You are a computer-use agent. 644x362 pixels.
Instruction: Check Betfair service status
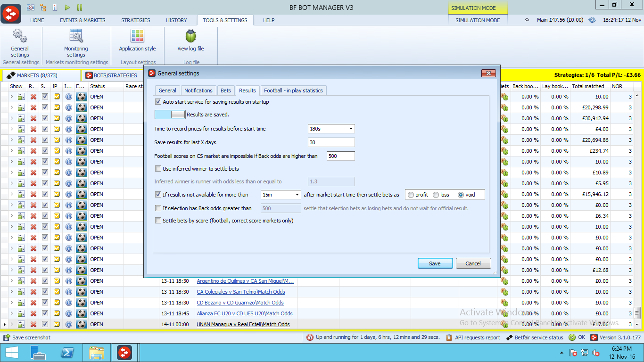coord(535,337)
